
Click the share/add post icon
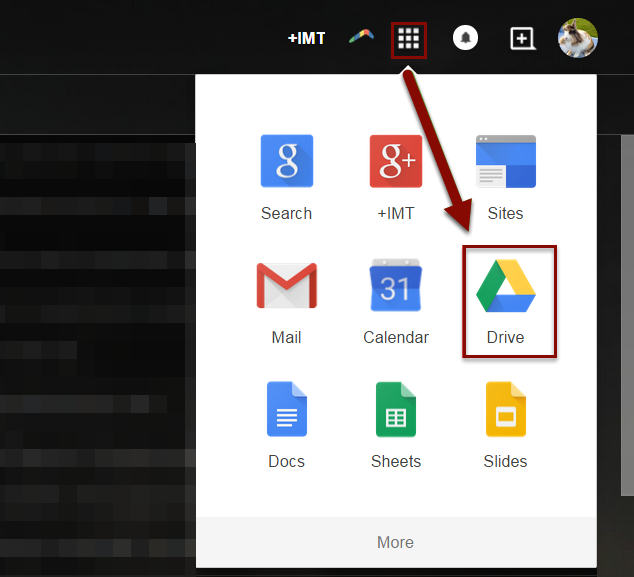(x=522, y=38)
